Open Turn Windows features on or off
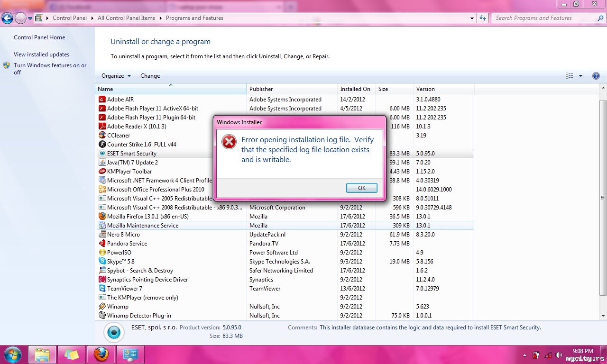The image size is (607, 364). (50, 69)
